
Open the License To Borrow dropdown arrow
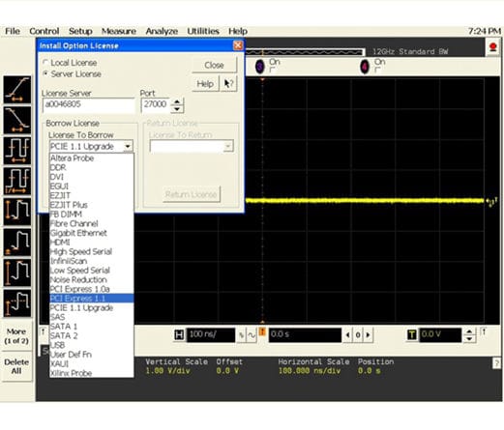tap(128, 146)
